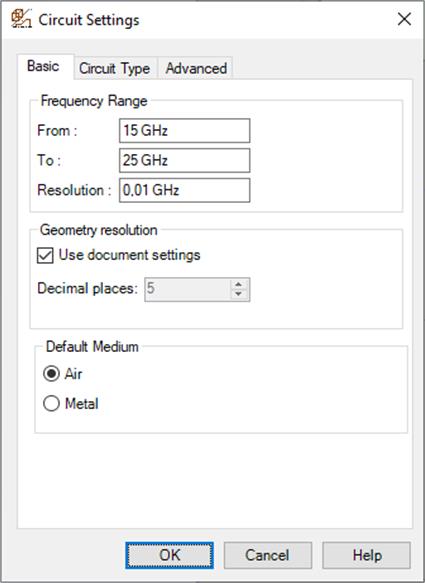425x583 pixels.
Task: Select Metal as default medium
Action: click(51, 403)
